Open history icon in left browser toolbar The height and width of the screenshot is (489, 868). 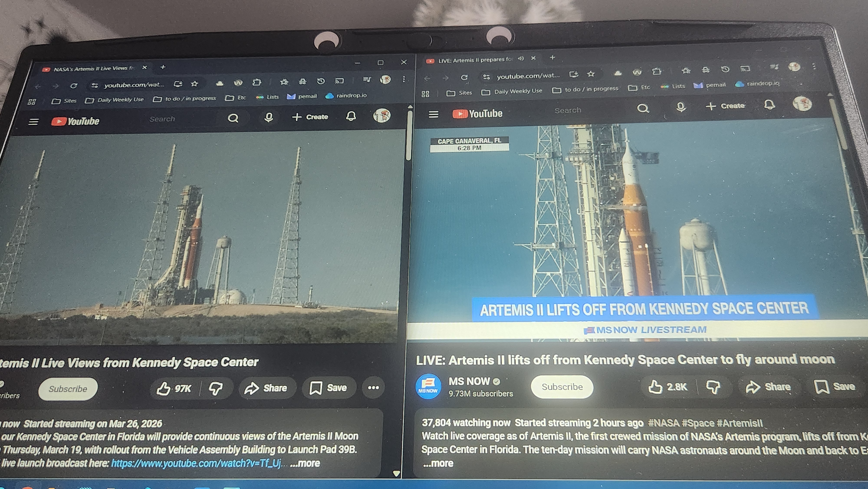coord(321,81)
